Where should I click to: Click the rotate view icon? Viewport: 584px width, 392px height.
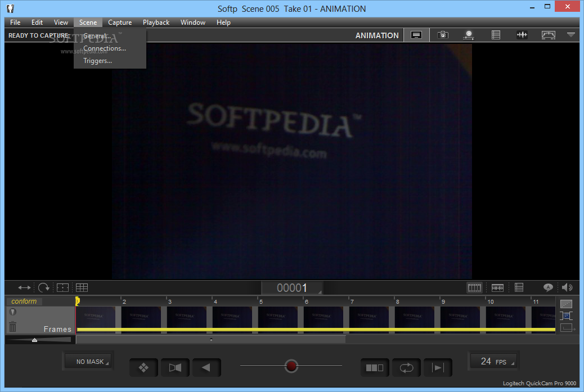click(43, 287)
